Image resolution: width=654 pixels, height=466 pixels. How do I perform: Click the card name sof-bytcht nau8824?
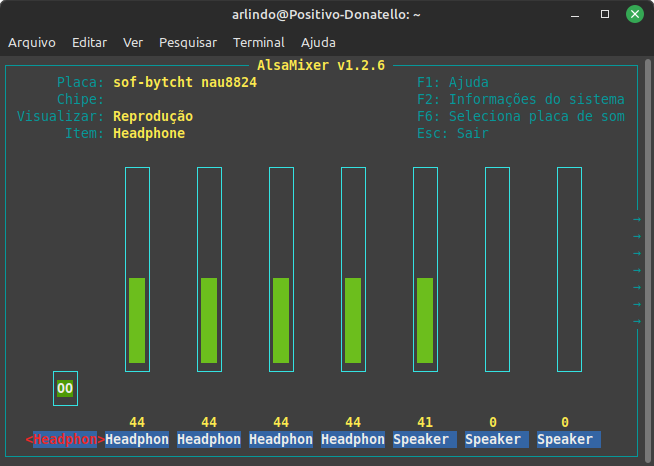pyautogui.click(x=185, y=82)
